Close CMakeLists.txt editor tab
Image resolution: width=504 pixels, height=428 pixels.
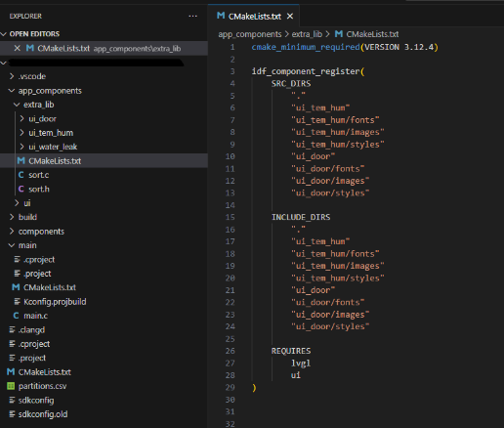click(290, 16)
